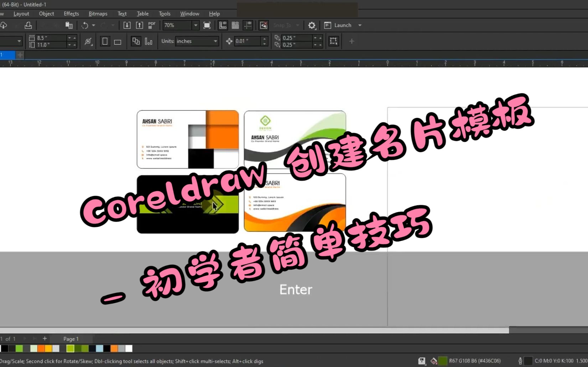Image resolution: width=588 pixels, height=367 pixels.
Task: Click the Export icon
Action: pyautogui.click(x=139, y=25)
